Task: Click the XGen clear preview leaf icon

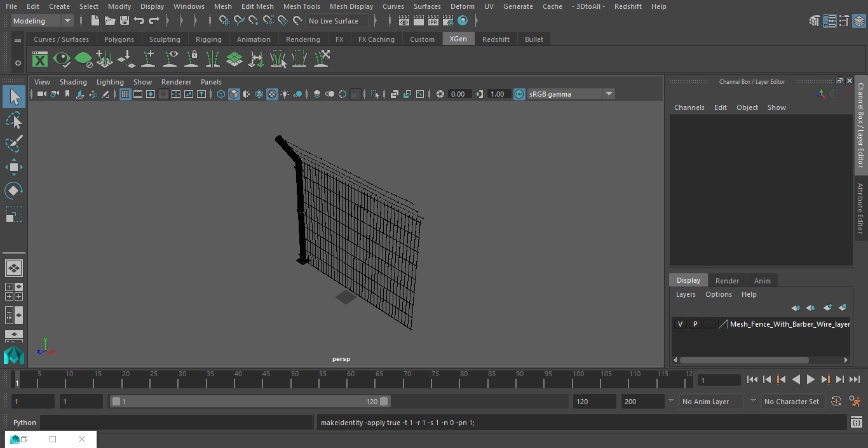Action: (83, 59)
